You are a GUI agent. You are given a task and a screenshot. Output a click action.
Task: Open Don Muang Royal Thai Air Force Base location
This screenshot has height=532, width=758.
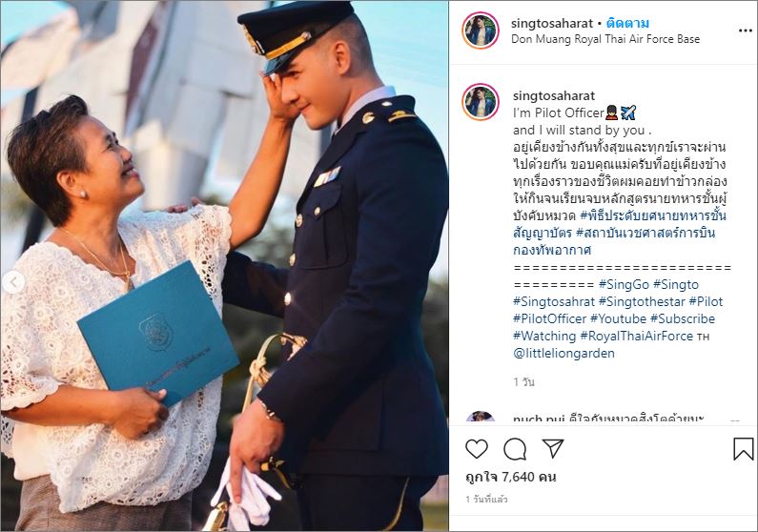[x=605, y=39]
